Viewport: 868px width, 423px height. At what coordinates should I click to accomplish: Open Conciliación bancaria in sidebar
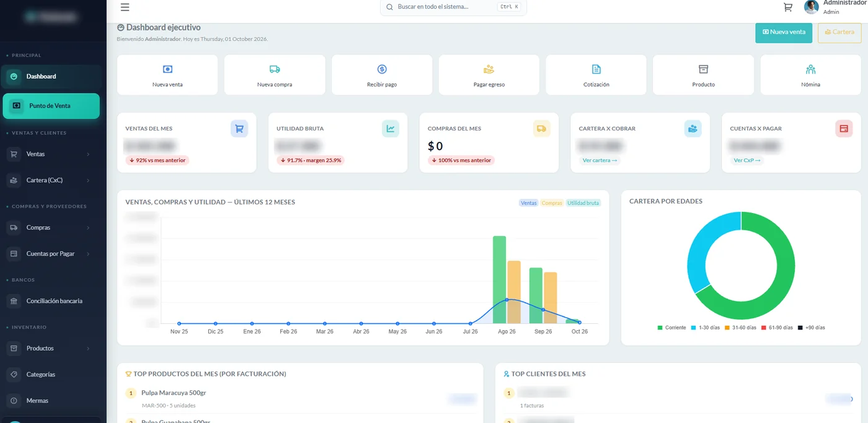pos(51,301)
